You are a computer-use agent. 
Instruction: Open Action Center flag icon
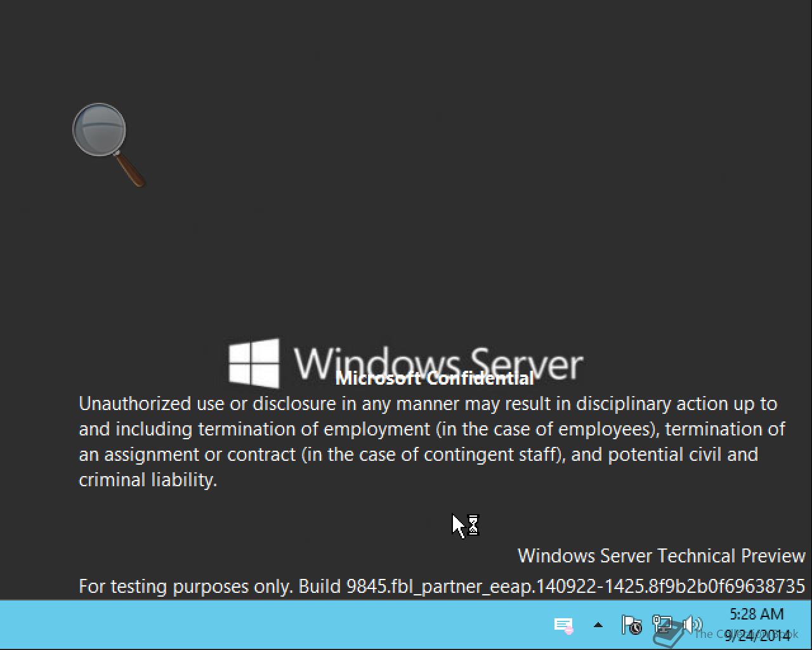pyautogui.click(x=631, y=625)
